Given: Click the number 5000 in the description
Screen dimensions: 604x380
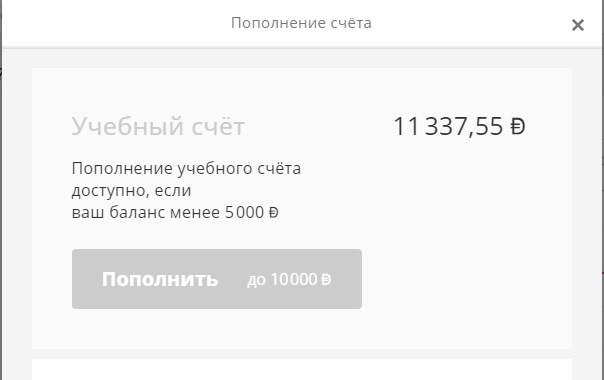Looking at the screenshot, I should click(x=245, y=213).
